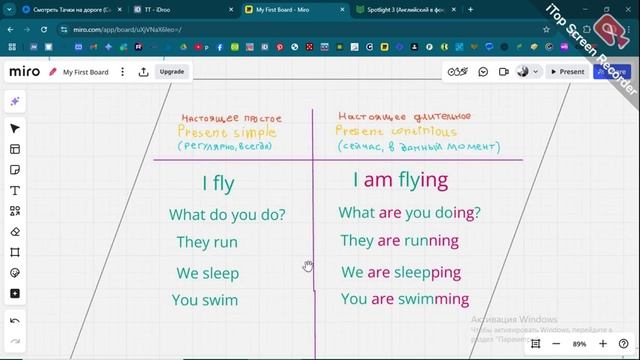Screen dimensions: 640x360
Task: Click the 89% zoom level
Action: tap(579, 344)
